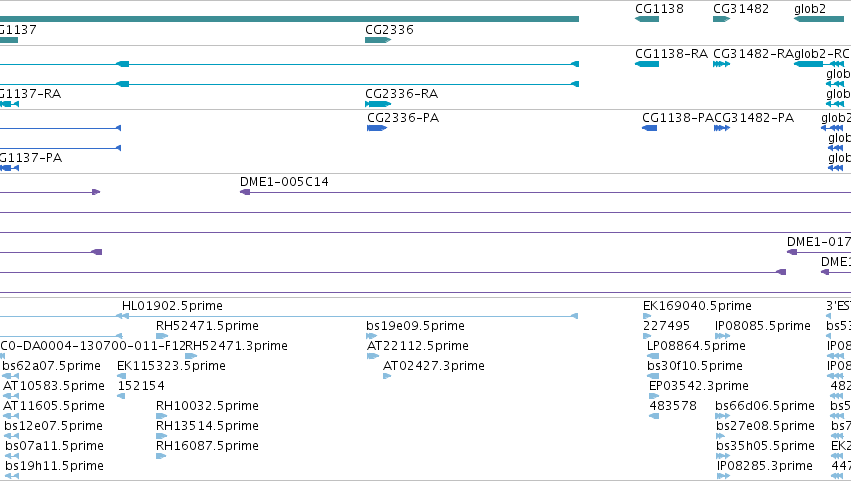This screenshot has height=481, width=851.
Task: Click the RH52471.5prime EST glyph
Action: click(x=162, y=336)
